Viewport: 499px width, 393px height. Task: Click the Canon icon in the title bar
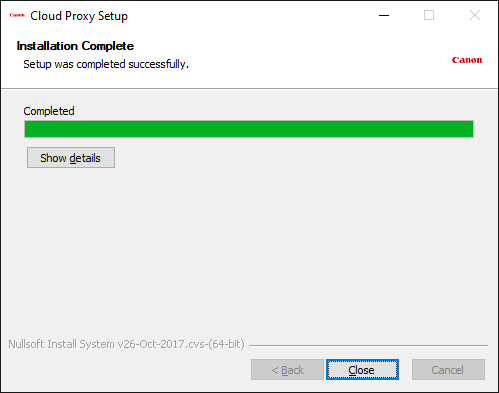(17, 15)
